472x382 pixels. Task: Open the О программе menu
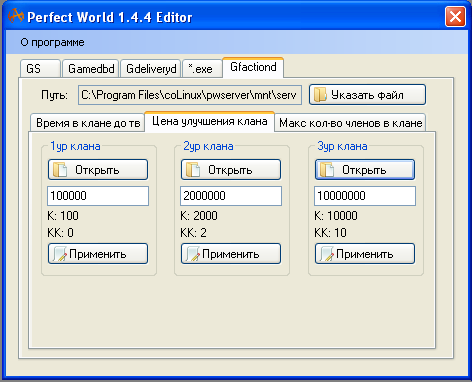click(x=52, y=42)
